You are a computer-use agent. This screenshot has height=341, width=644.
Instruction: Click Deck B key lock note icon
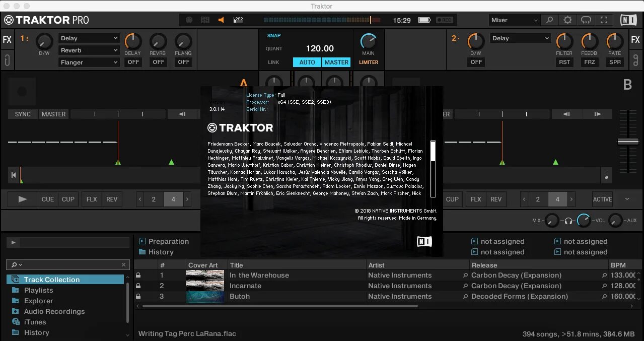[607, 175]
